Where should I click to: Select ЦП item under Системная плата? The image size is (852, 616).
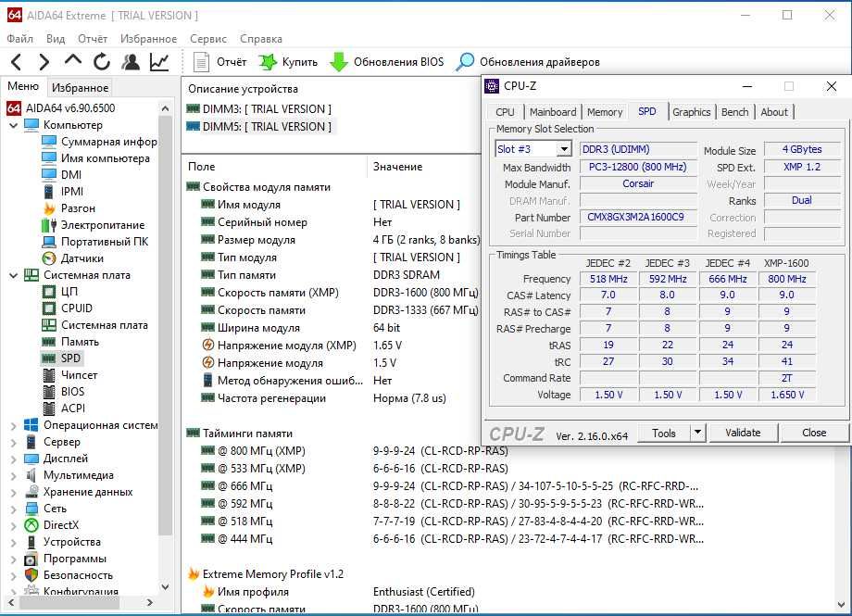[60, 292]
